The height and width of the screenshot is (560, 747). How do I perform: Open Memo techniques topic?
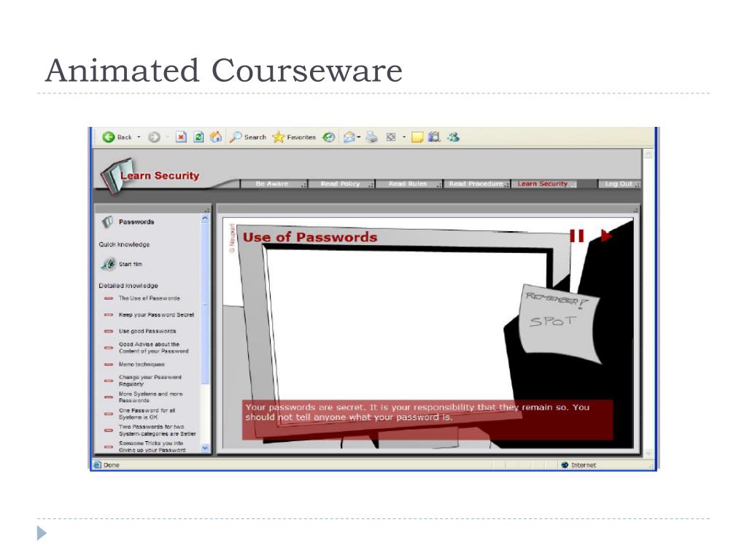click(x=142, y=365)
